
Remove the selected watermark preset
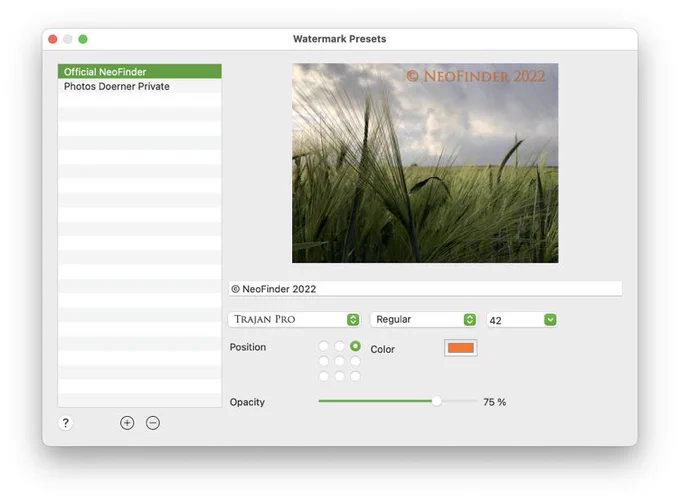tap(153, 423)
